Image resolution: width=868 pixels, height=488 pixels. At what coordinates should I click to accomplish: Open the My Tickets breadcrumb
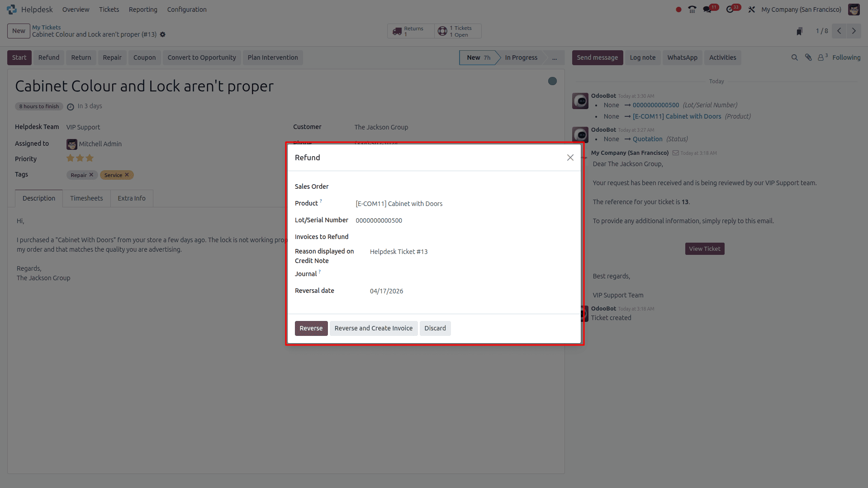coord(46,27)
